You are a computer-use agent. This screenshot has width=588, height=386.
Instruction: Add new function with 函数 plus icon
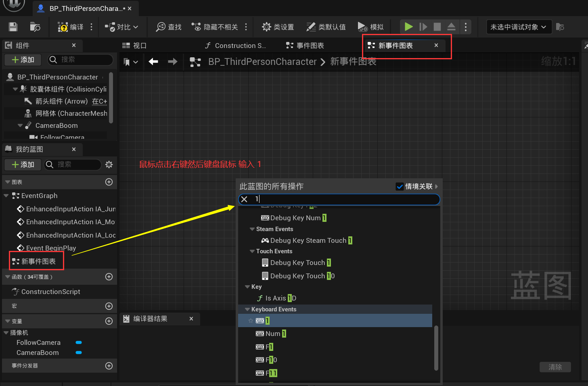pyautogui.click(x=109, y=277)
